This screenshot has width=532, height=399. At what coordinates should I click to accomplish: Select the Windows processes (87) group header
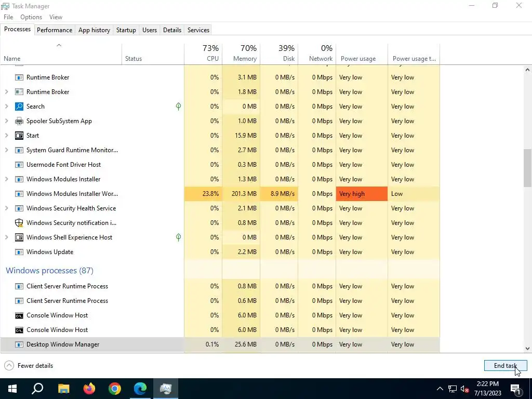(49, 271)
